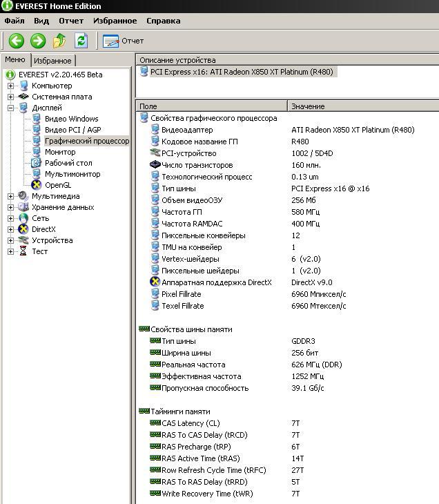Click the Тест hourglass icon

point(23,251)
